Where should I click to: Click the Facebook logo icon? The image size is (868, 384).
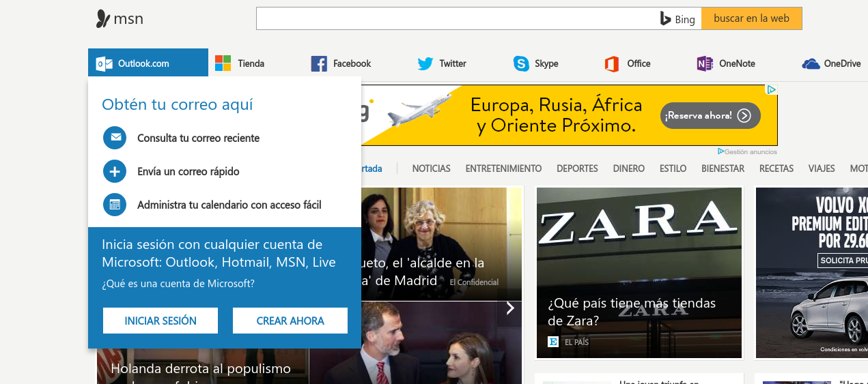pos(319,63)
